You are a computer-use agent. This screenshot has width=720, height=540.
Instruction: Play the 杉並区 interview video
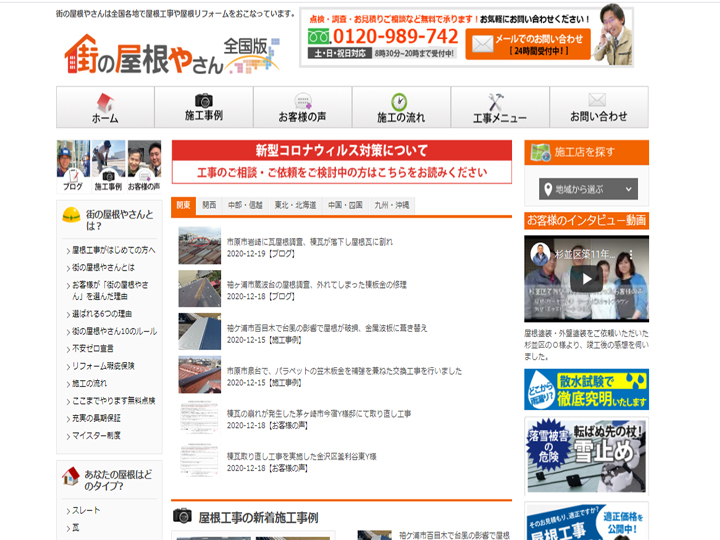pos(586,279)
